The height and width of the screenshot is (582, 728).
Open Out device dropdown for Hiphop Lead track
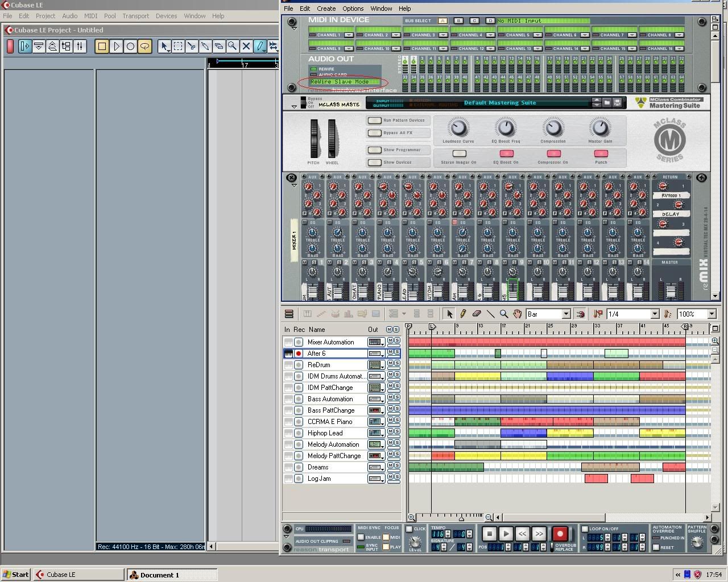(376, 433)
